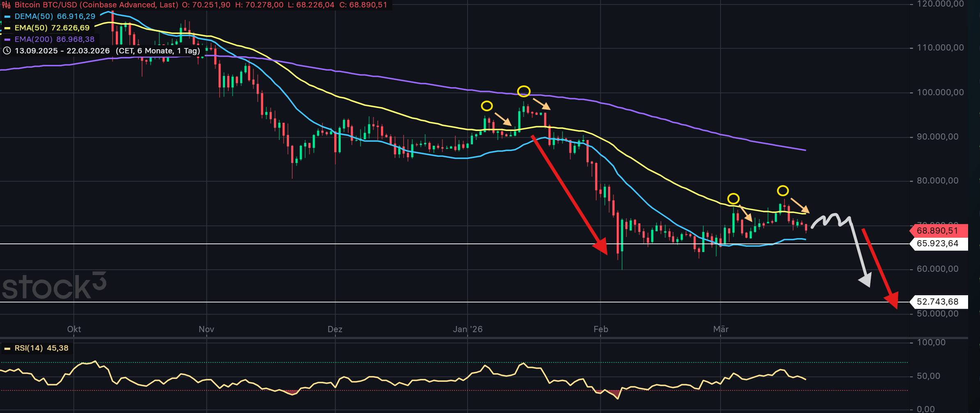Screen dimensions: 980x413
Task: Select the white projection arrow head near 60.000
Action: [x=865, y=280]
